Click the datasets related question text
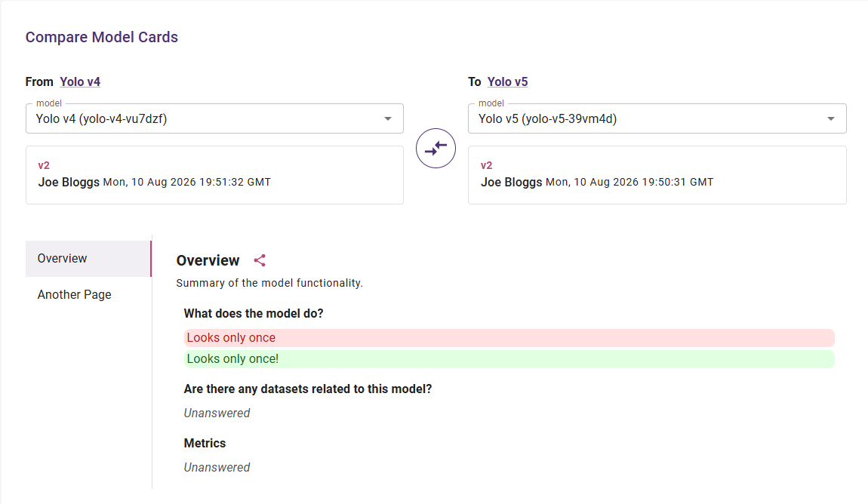868x504 pixels. pyautogui.click(x=308, y=389)
